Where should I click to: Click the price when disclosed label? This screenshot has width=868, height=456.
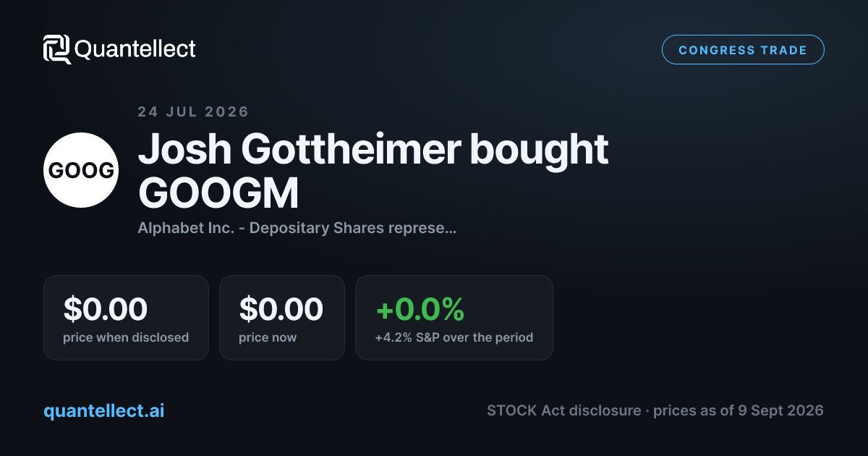point(126,337)
